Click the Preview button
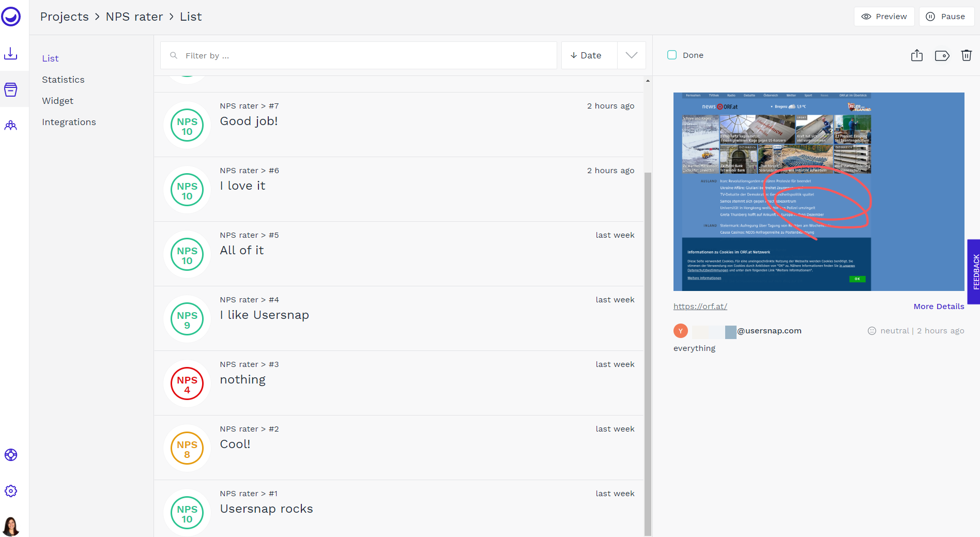 pos(884,17)
